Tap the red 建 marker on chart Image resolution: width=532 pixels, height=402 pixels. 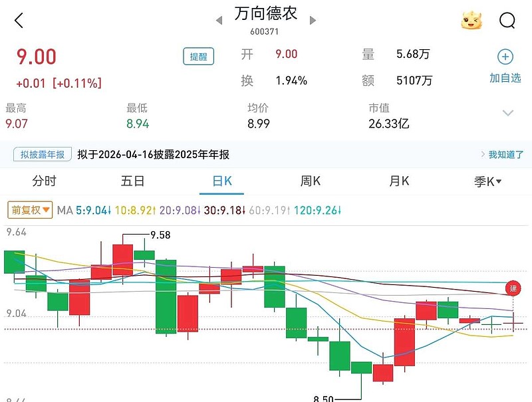coord(513,288)
